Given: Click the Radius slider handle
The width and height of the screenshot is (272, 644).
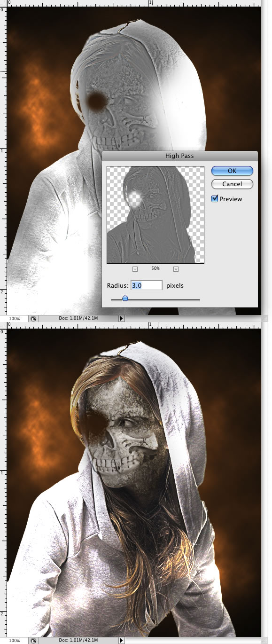Looking at the screenshot, I should pyautogui.click(x=125, y=298).
